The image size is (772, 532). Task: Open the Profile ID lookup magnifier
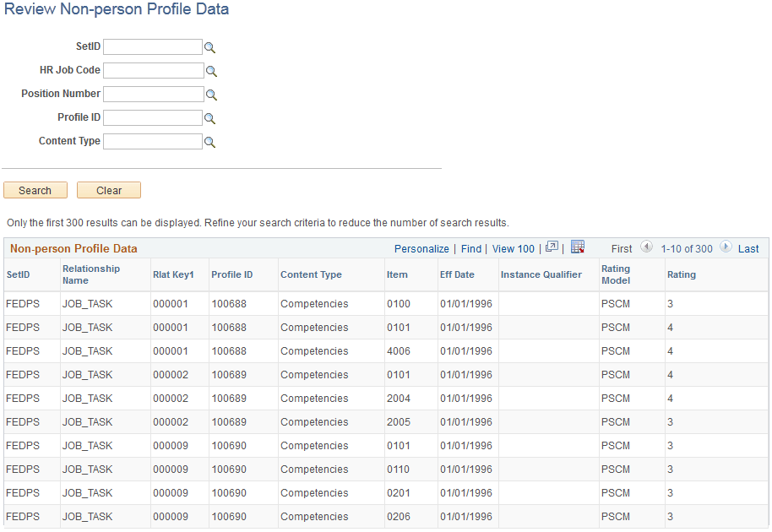pyautogui.click(x=209, y=117)
